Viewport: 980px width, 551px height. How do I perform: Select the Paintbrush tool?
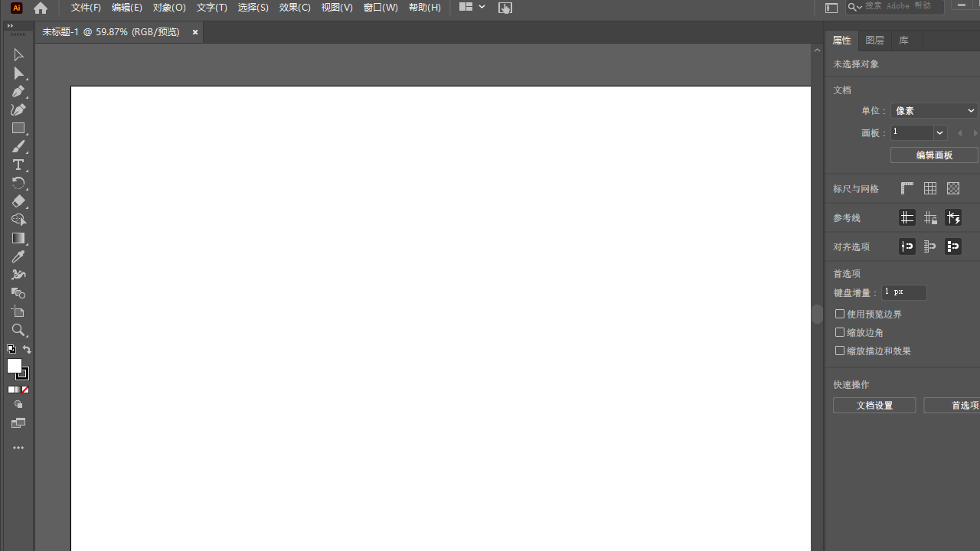pyautogui.click(x=18, y=146)
